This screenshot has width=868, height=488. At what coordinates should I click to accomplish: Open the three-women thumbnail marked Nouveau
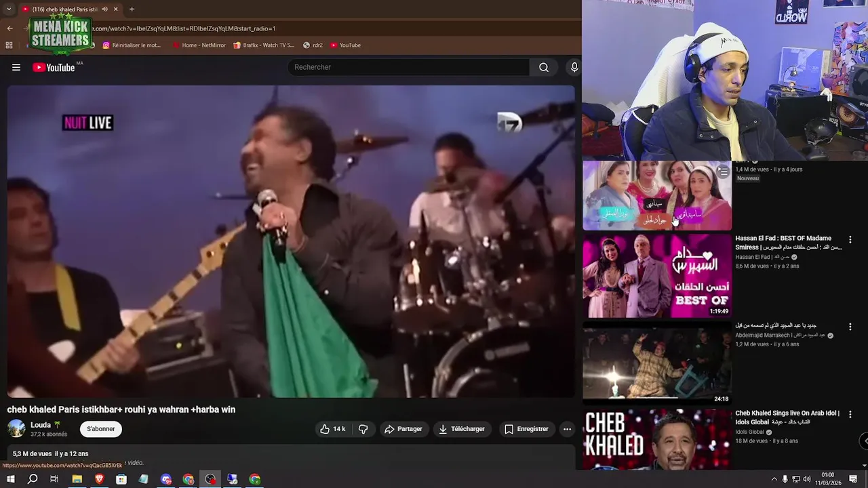tap(657, 196)
